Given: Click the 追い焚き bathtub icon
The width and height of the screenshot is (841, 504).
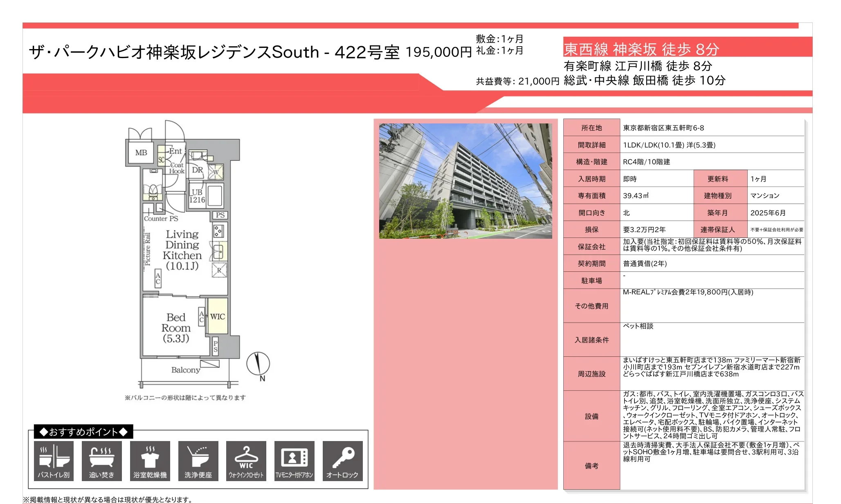Looking at the screenshot, I should 101,460.
